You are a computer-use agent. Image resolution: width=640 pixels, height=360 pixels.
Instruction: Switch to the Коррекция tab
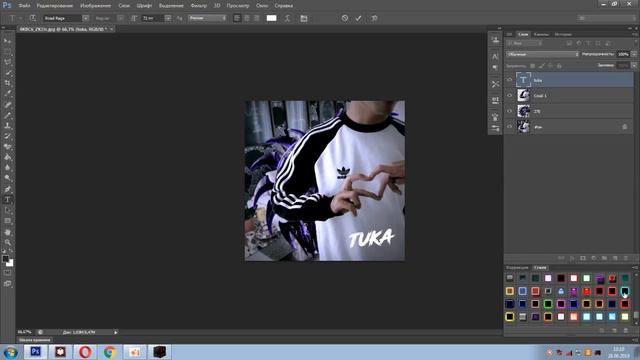pos(517,268)
